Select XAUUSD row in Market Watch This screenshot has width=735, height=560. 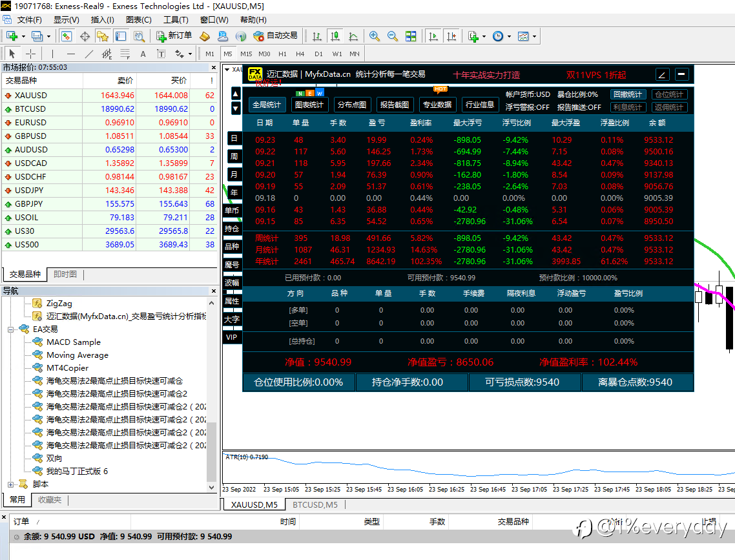click(109, 95)
